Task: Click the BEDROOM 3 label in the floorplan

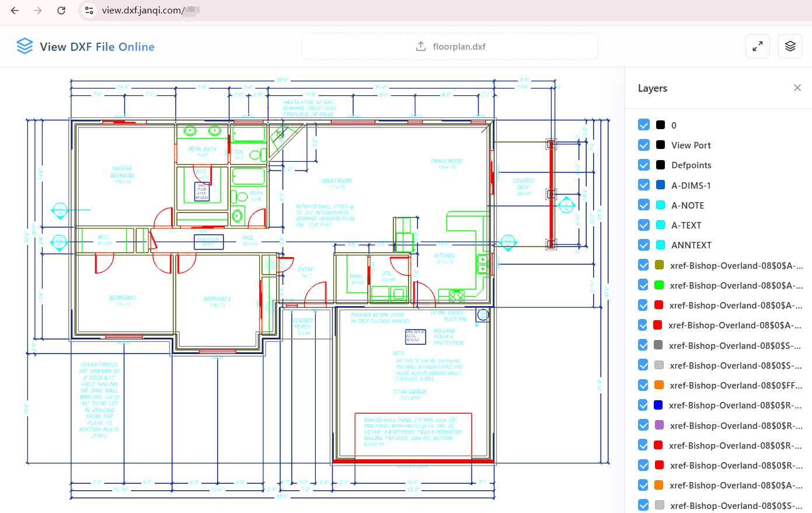Action: point(217,299)
